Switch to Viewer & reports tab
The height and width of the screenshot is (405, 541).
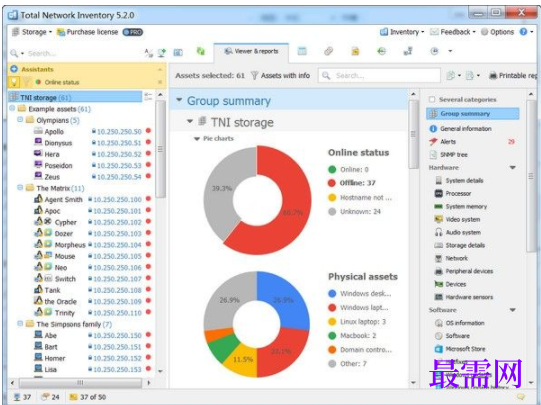point(251,51)
